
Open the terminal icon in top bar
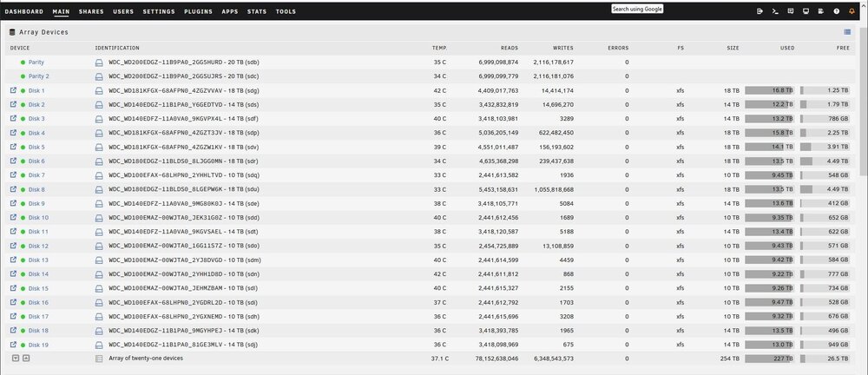(x=775, y=11)
